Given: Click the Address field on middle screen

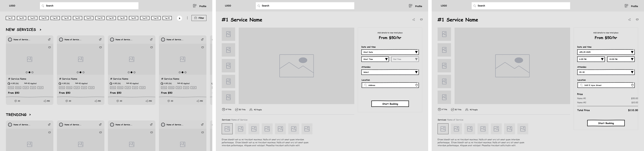Looking at the screenshot, I should coord(390,85).
